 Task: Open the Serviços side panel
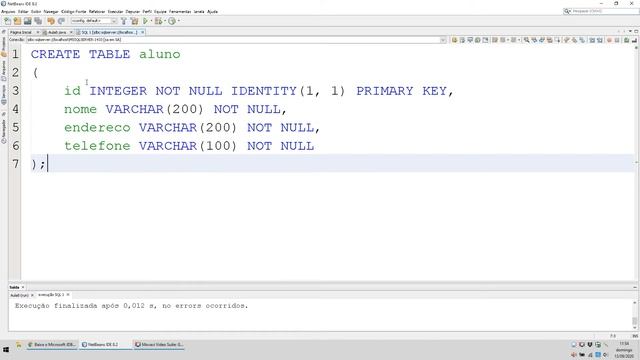4,95
